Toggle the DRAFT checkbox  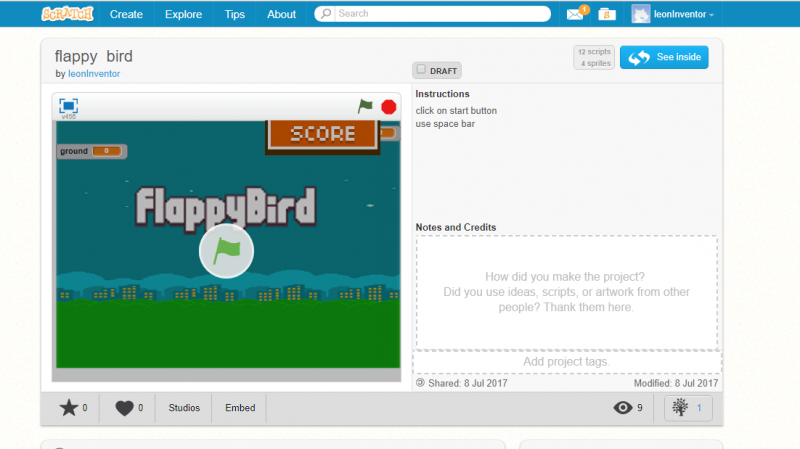[x=421, y=69]
